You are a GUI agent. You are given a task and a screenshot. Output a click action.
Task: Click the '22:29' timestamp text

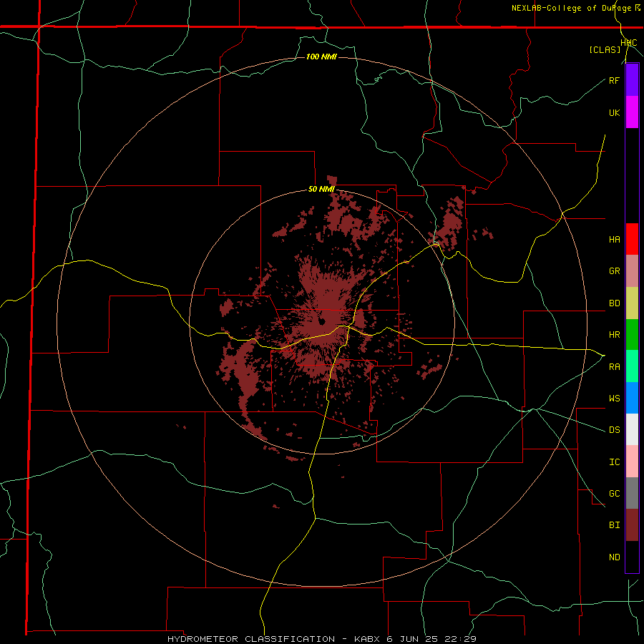point(461,639)
